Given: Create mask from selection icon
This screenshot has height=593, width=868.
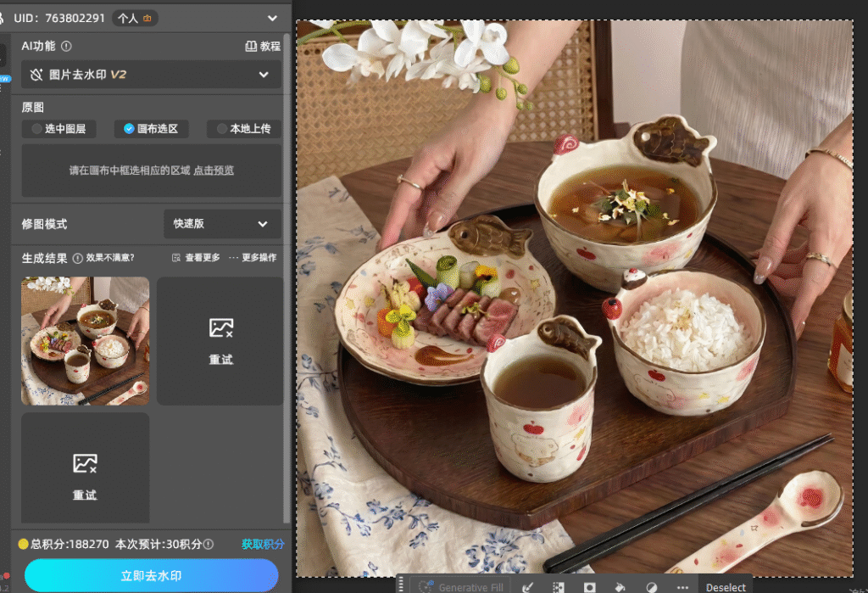Looking at the screenshot, I should [590, 587].
